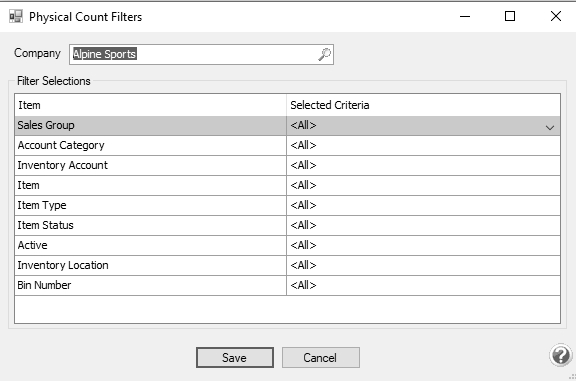
Task: Select the Active filter row label
Action: 33,245
